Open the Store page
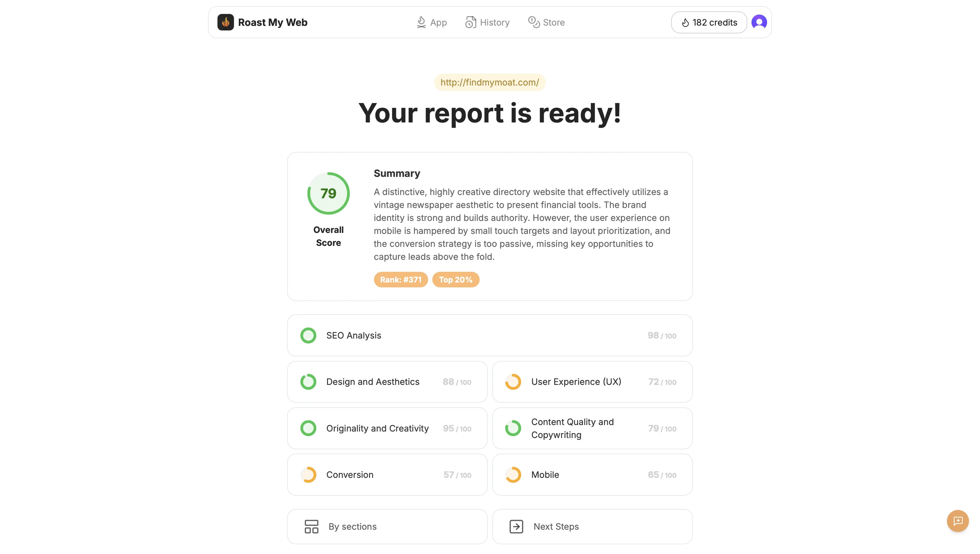 pyautogui.click(x=546, y=22)
